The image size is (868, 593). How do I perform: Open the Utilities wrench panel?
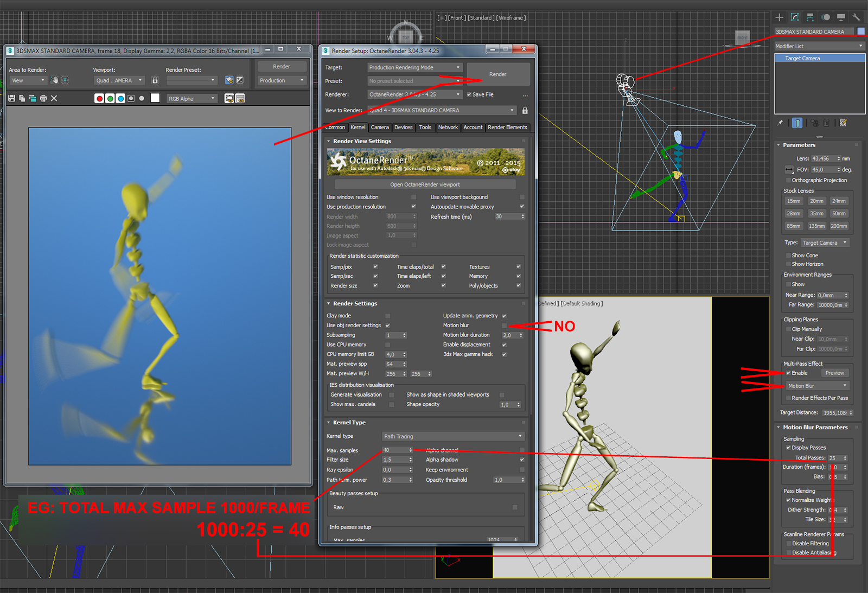point(856,17)
